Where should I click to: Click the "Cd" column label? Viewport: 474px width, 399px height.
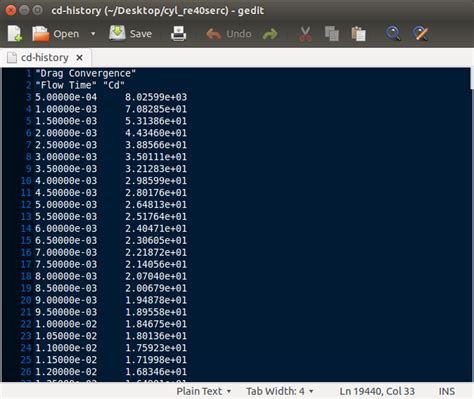coord(114,85)
